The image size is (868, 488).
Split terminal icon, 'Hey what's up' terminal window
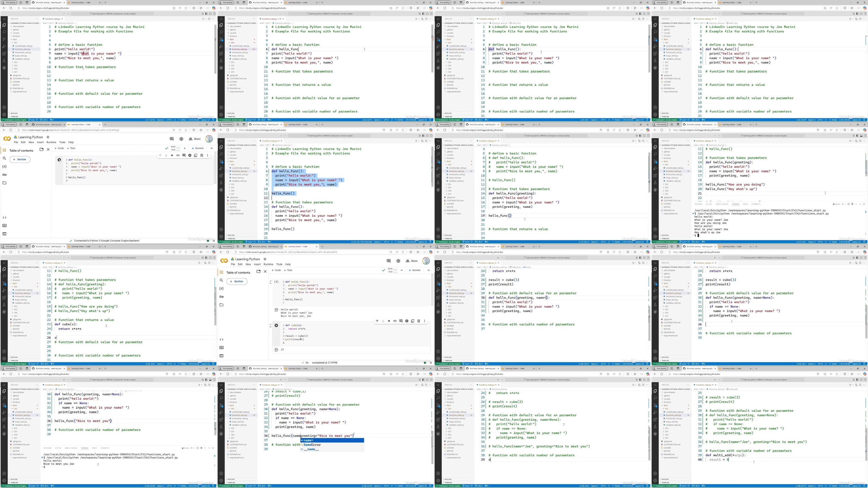tap(849, 204)
